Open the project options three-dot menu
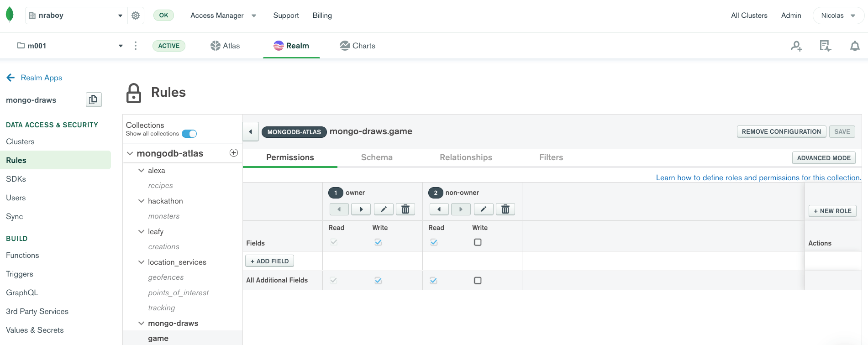868x345 pixels. [x=136, y=46]
